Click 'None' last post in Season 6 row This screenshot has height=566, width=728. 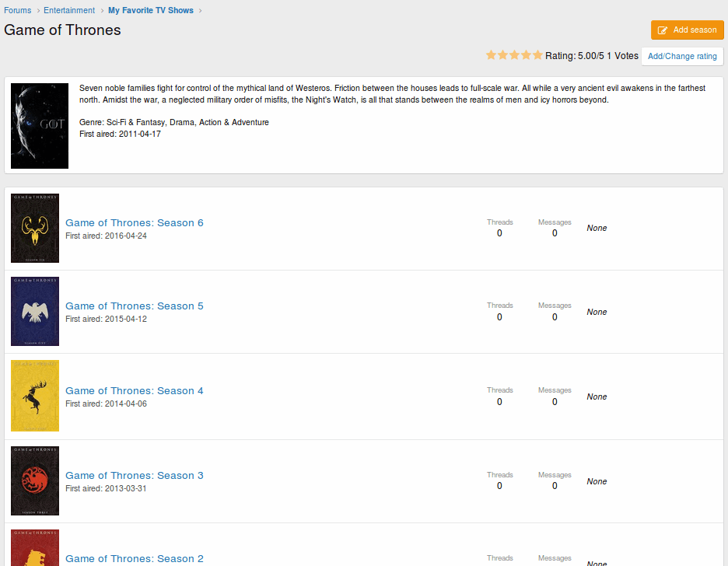(597, 229)
